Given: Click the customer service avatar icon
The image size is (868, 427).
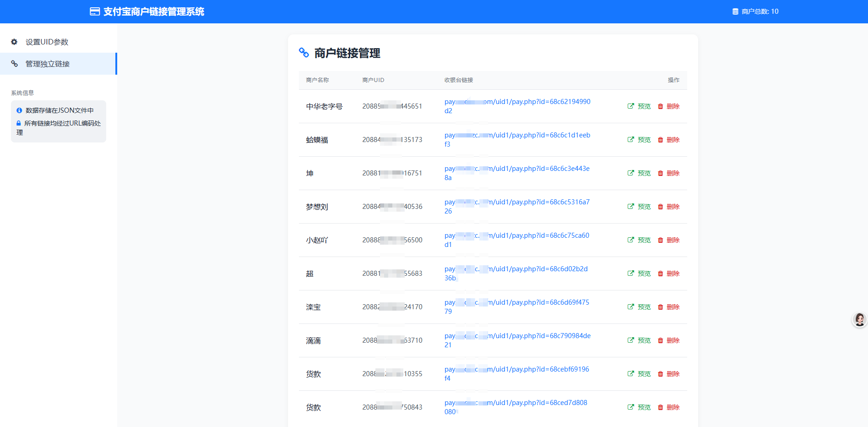Looking at the screenshot, I should coord(859,319).
